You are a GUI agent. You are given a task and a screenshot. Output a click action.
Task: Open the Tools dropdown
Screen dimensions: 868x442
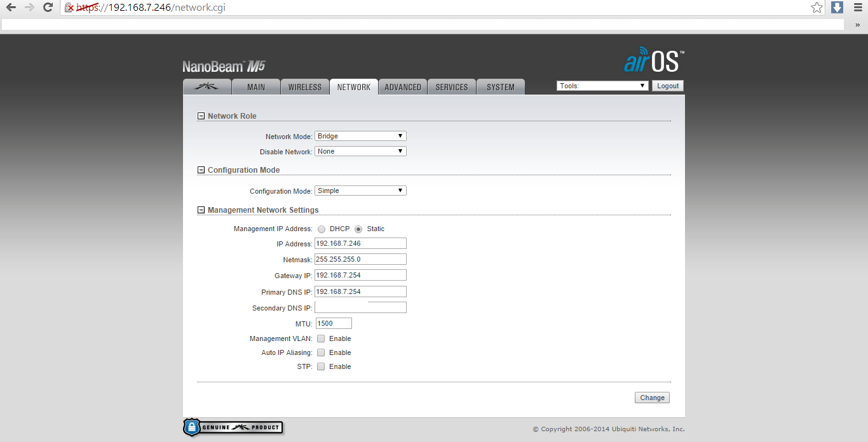[602, 86]
